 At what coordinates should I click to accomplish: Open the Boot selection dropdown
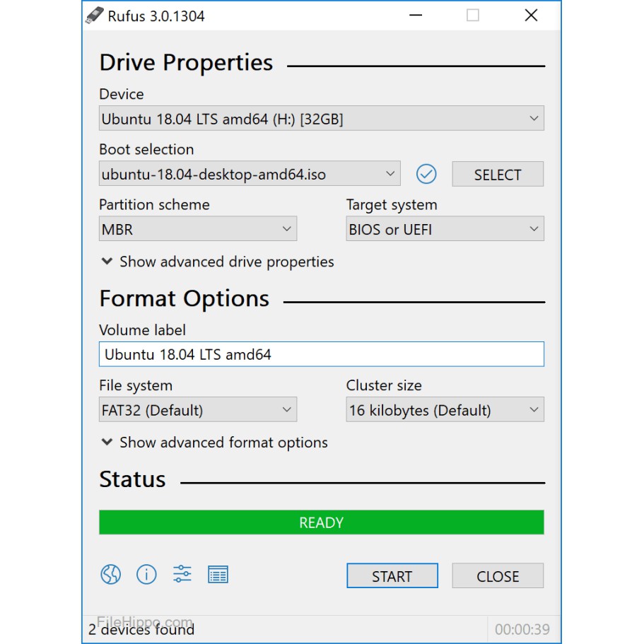(249, 174)
